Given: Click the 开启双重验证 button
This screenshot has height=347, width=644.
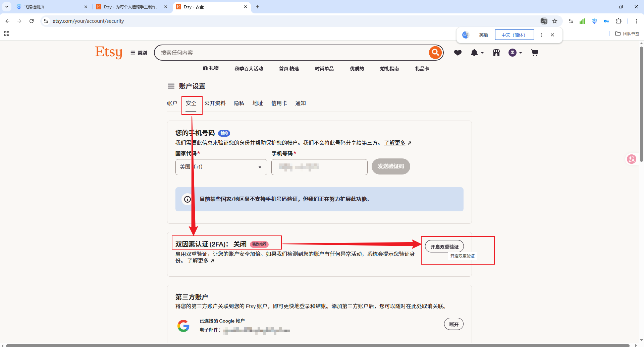Looking at the screenshot, I should coord(444,247).
